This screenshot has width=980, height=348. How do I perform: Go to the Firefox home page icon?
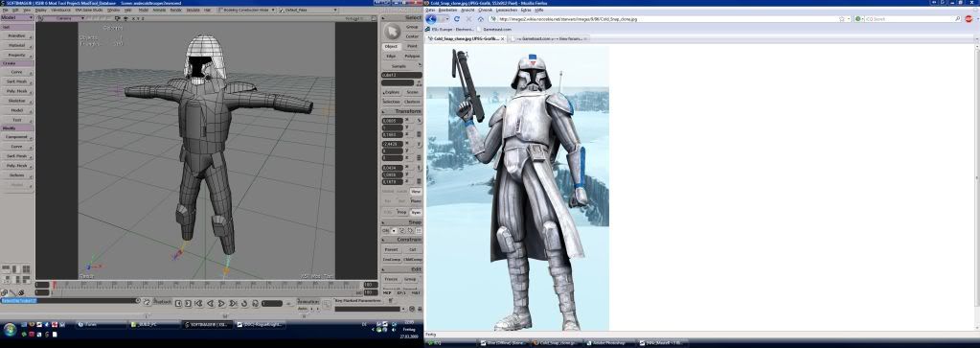[x=481, y=19]
